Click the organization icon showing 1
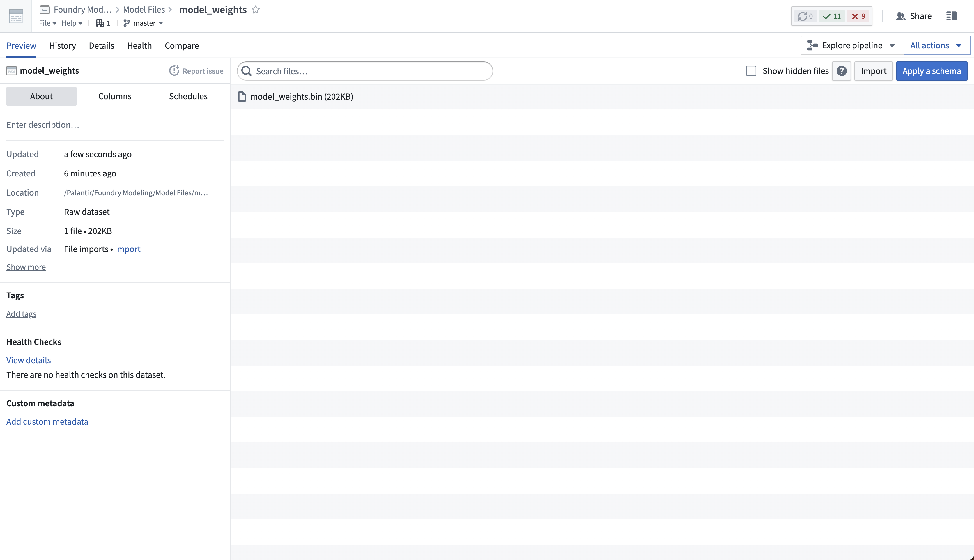The width and height of the screenshot is (974, 560). point(103,23)
